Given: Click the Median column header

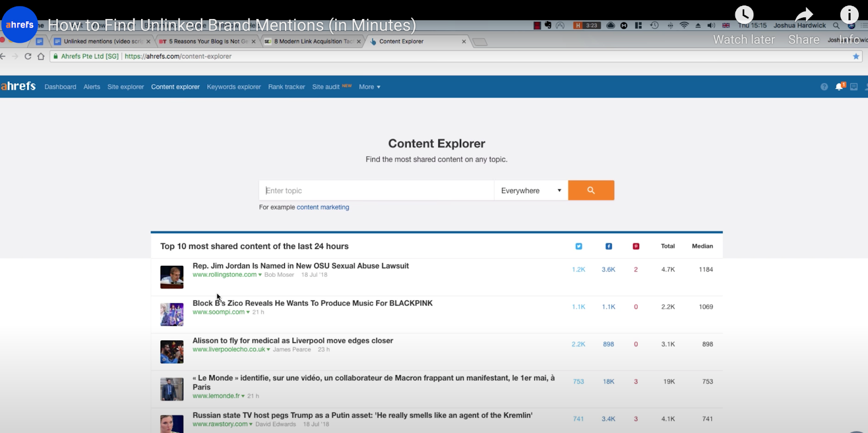Looking at the screenshot, I should [703, 246].
